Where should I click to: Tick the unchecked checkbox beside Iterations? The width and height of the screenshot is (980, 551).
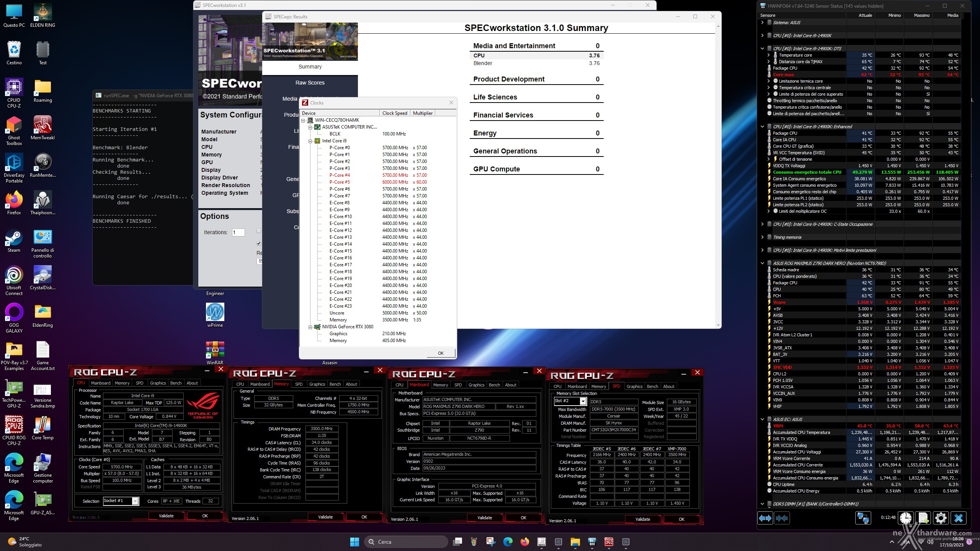coord(259,231)
